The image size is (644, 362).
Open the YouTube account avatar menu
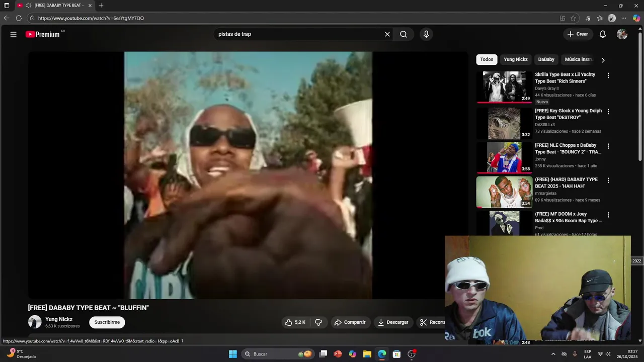pos(622,34)
